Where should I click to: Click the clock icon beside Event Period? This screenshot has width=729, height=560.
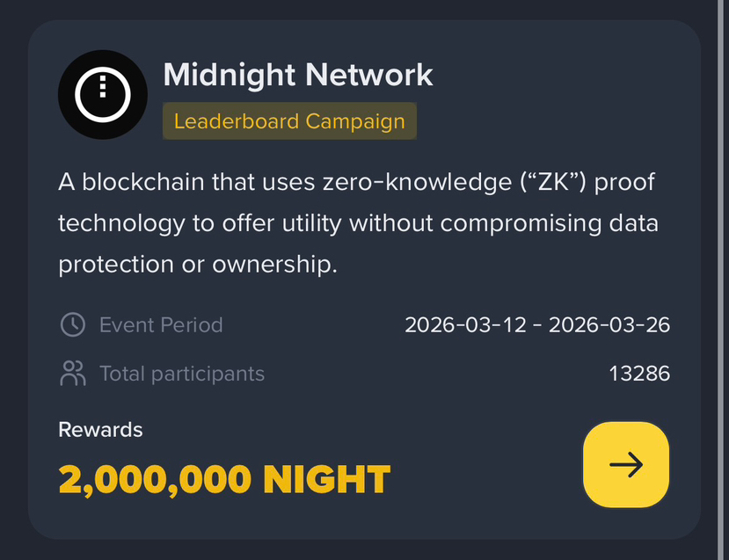click(72, 324)
